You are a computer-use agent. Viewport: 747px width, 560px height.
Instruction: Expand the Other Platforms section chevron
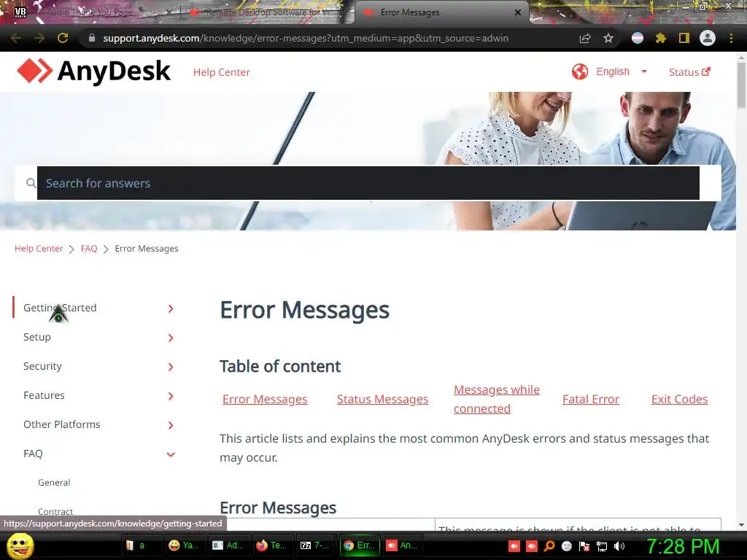[x=171, y=425]
